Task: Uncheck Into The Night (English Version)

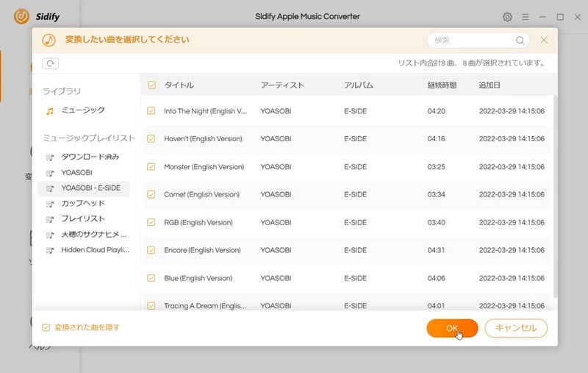Action: tap(151, 110)
